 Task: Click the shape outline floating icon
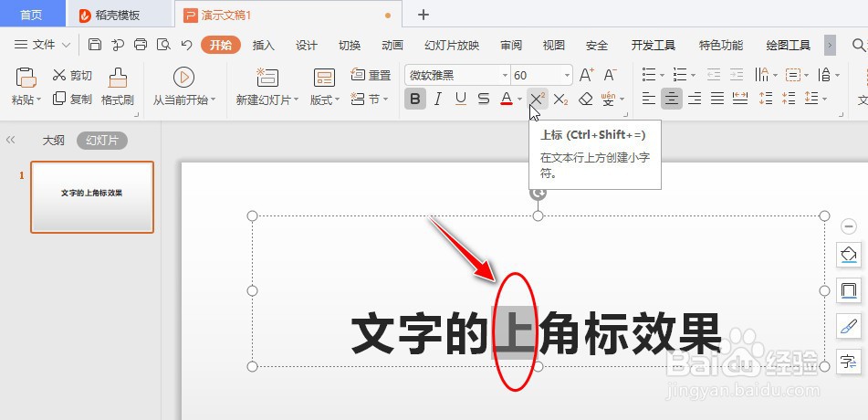(848, 290)
